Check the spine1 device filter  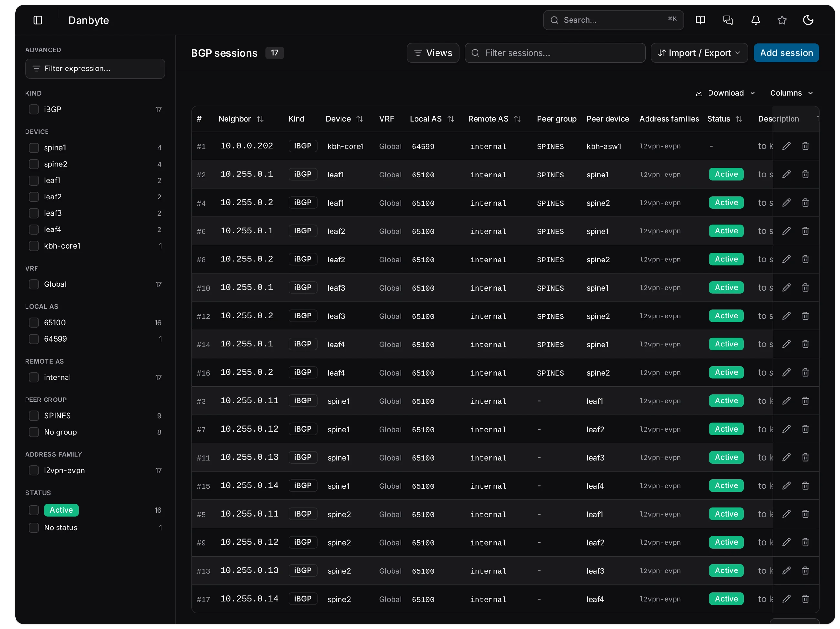[34, 148]
